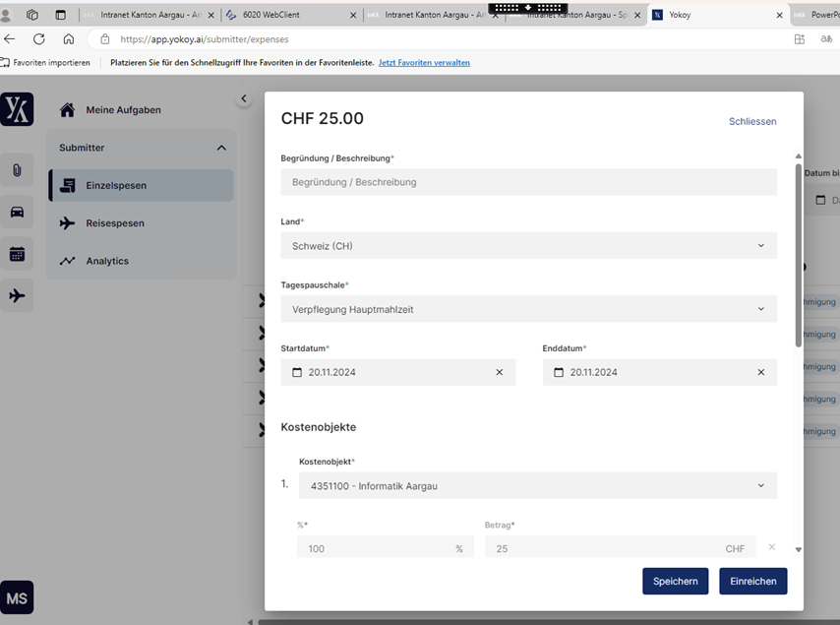Remove the cost object row with X
The width and height of the screenshot is (840, 625).
click(771, 547)
